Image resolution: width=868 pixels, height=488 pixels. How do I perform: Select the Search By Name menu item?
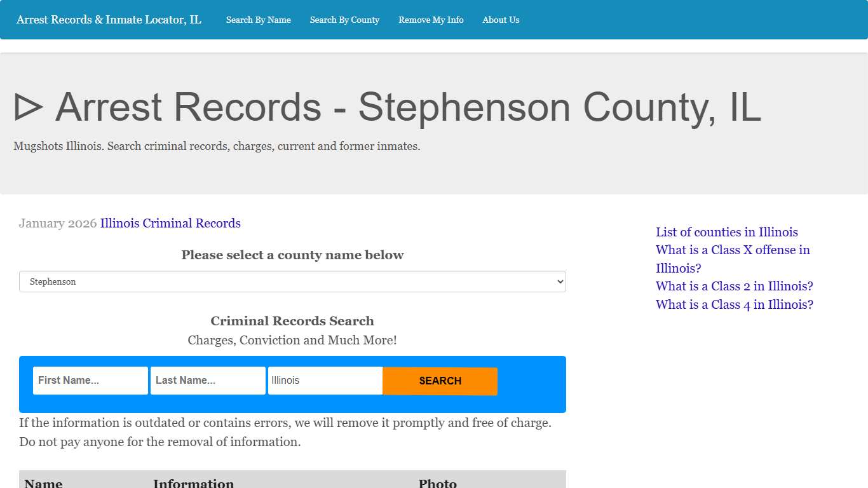point(258,20)
